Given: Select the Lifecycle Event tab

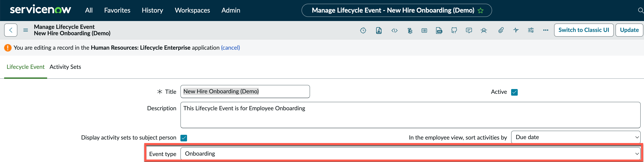Looking at the screenshot, I should click(25, 67).
